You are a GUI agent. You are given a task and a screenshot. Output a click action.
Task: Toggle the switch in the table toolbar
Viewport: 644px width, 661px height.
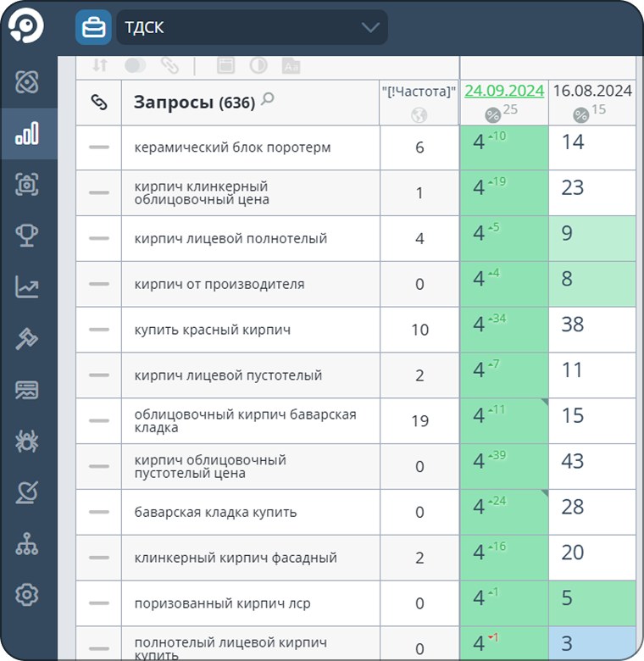coord(135,65)
